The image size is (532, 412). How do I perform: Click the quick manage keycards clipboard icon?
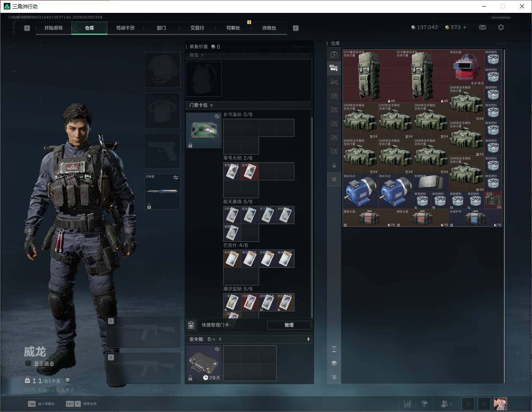pos(191,325)
